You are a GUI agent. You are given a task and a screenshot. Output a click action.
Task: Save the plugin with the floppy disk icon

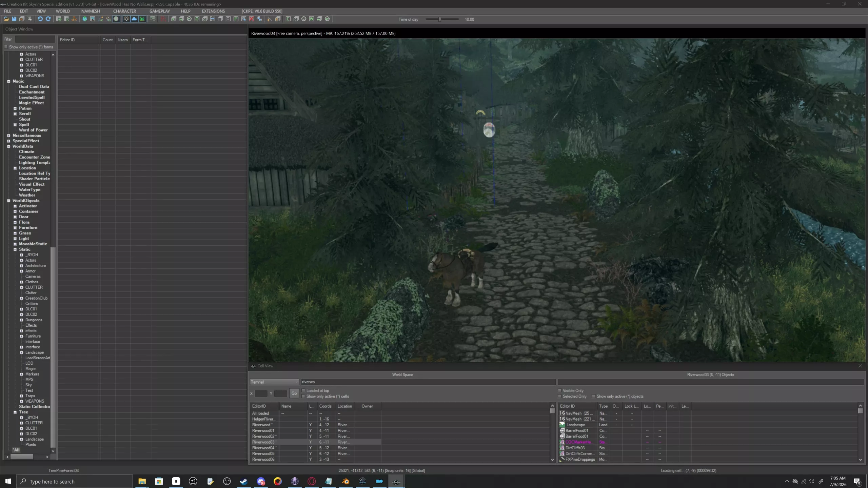pyautogui.click(x=14, y=19)
